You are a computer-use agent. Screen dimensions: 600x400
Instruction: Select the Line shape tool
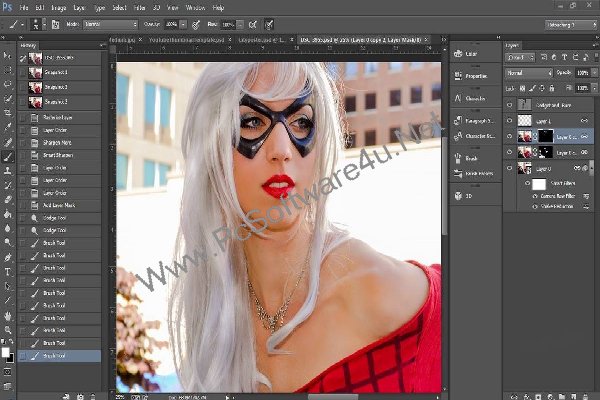(7, 300)
